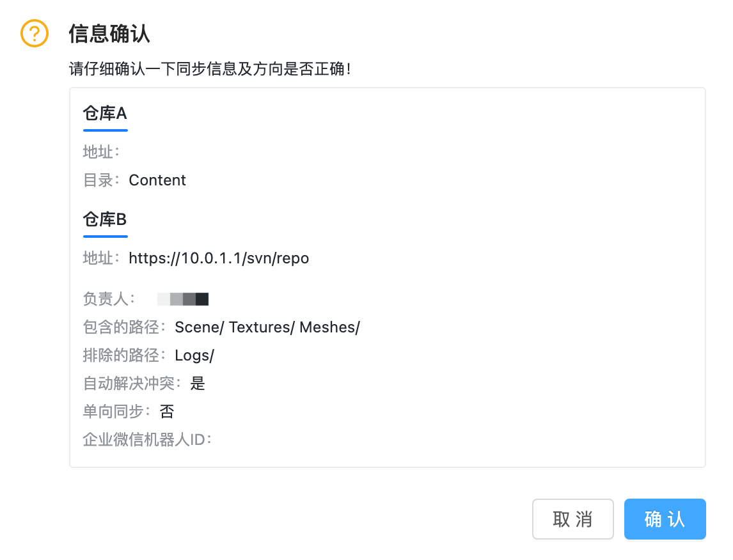The width and height of the screenshot is (733, 560).
Task: Click the 排除的路径 label
Action: tap(124, 355)
